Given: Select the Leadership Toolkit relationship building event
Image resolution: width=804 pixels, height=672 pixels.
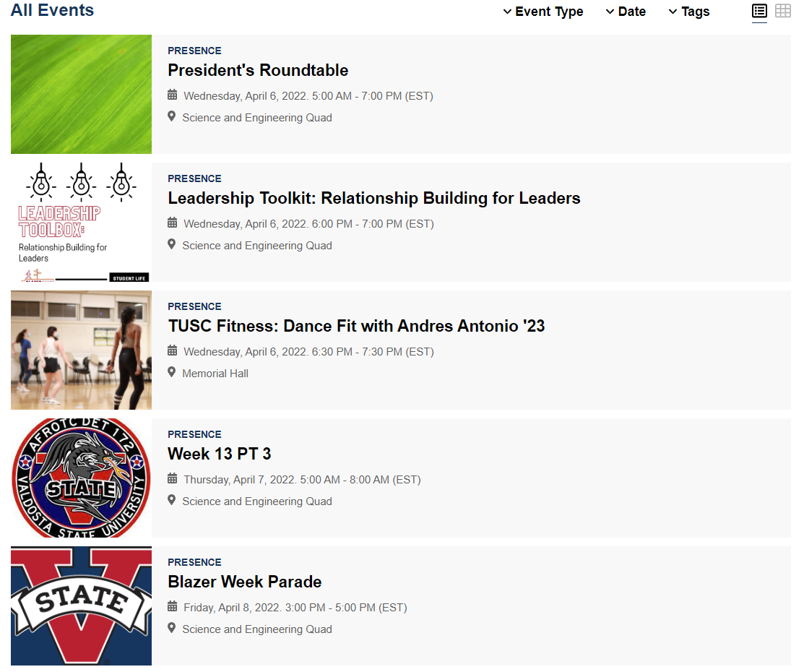Looking at the screenshot, I should pyautogui.click(x=374, y=197).
